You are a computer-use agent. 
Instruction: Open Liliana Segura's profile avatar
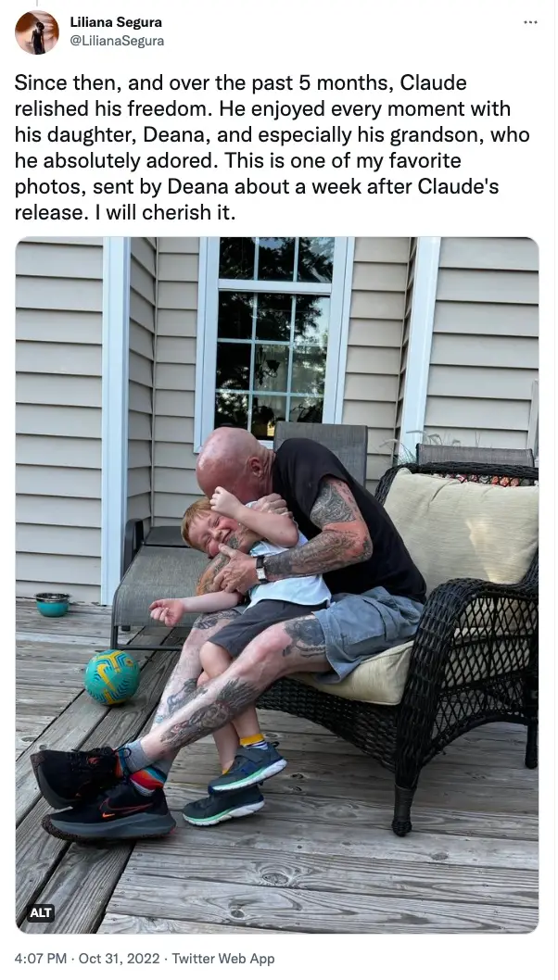click(36, 31)
